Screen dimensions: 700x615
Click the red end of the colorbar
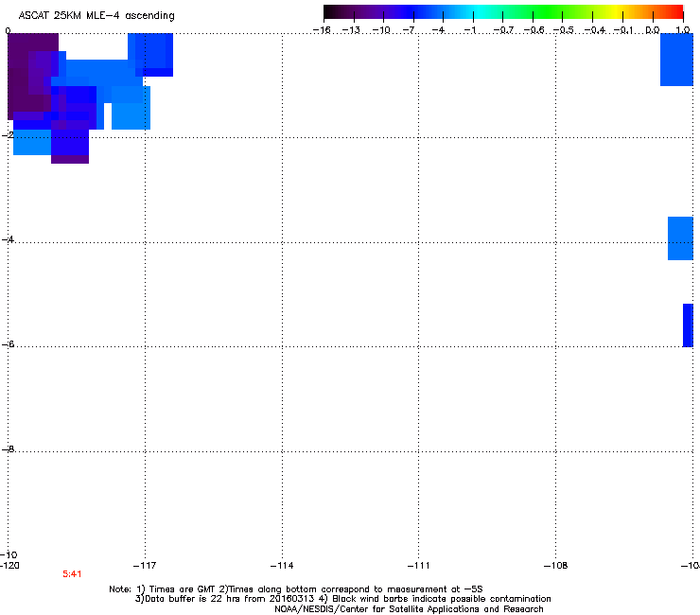point(674,12)
